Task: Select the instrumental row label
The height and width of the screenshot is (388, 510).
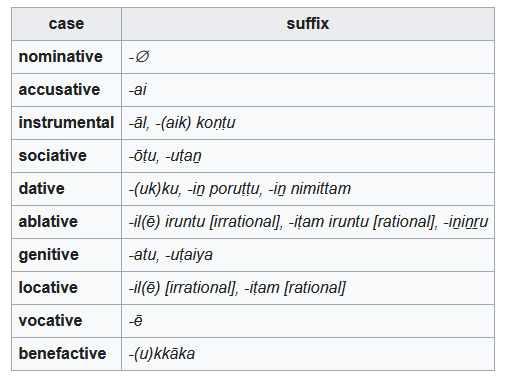Action: point(66,123)
